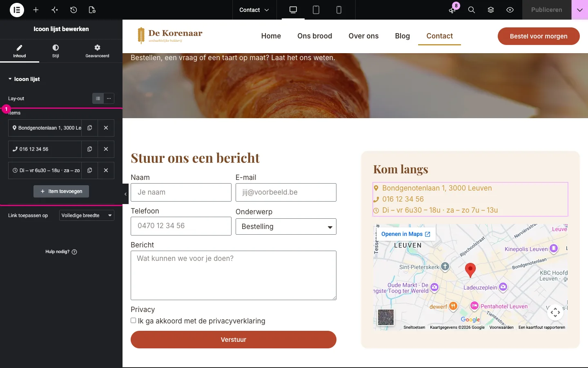Open Link toepassen op dropdown
Screen dimensions: 588x368
[x=87, y=215]
